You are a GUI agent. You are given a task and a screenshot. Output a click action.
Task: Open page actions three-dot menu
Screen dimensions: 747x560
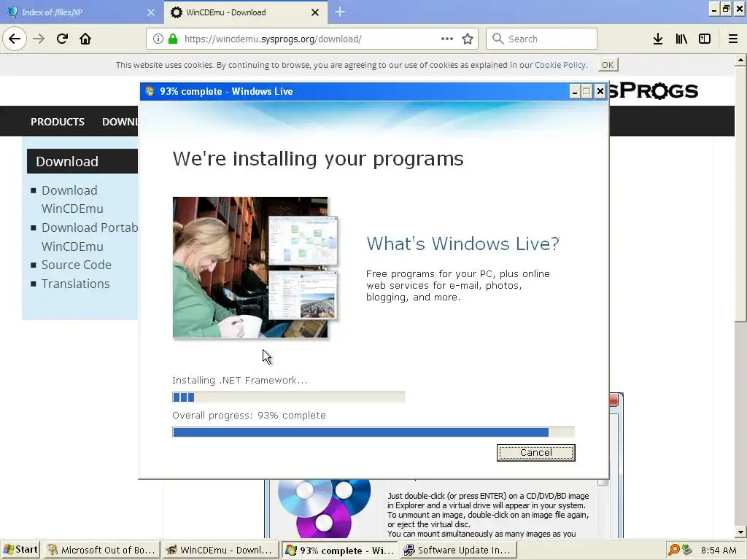(x=447, y=39)
